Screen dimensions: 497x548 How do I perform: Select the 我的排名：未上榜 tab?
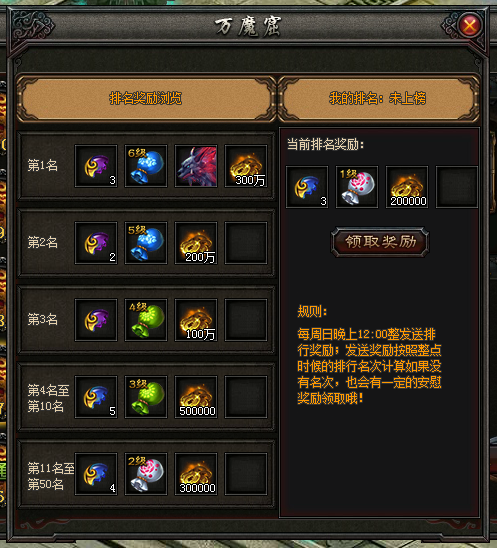point(378,98)
